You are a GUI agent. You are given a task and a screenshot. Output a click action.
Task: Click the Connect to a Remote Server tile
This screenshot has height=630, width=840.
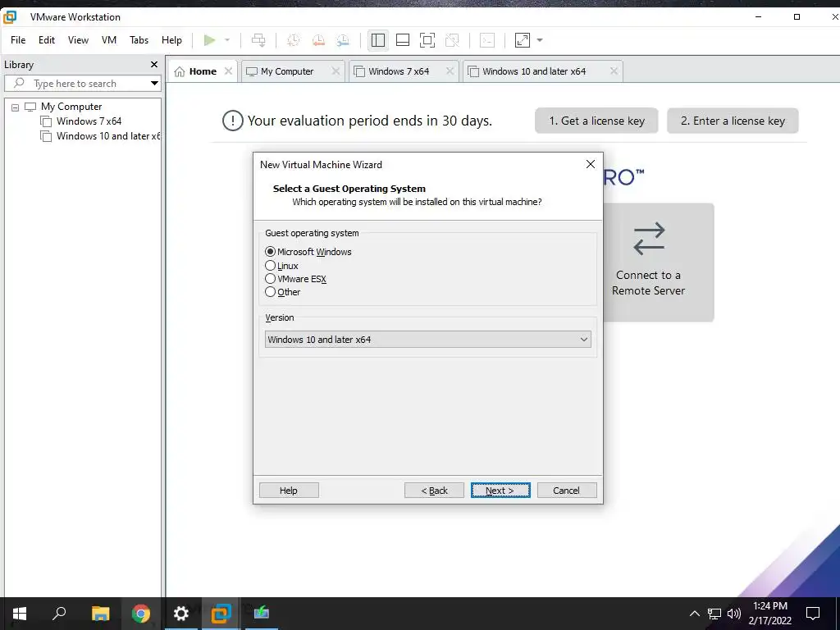(659, 262)
